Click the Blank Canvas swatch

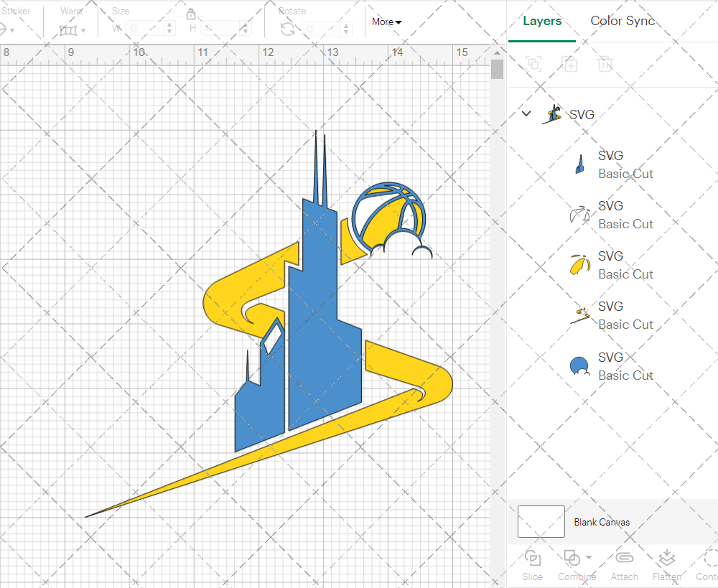541,522
